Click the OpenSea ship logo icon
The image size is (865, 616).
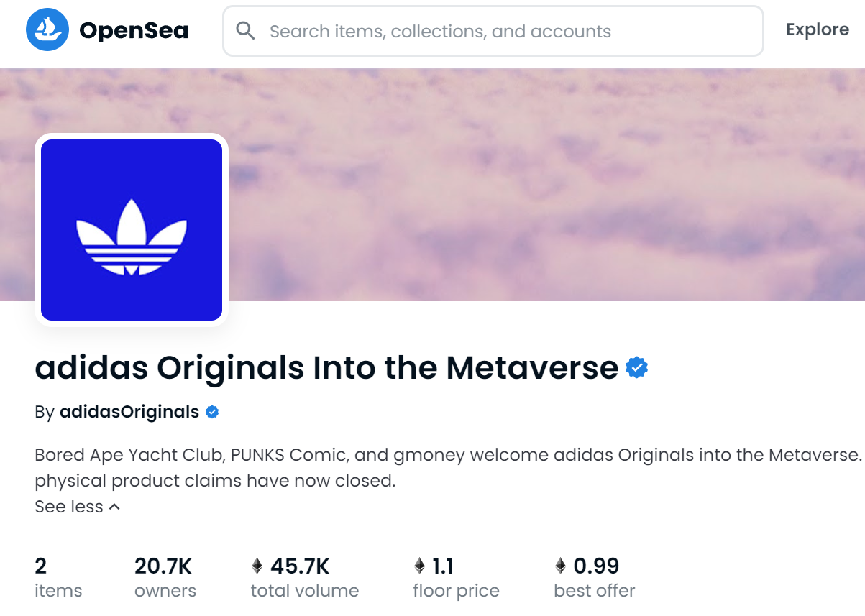(47, 30)
